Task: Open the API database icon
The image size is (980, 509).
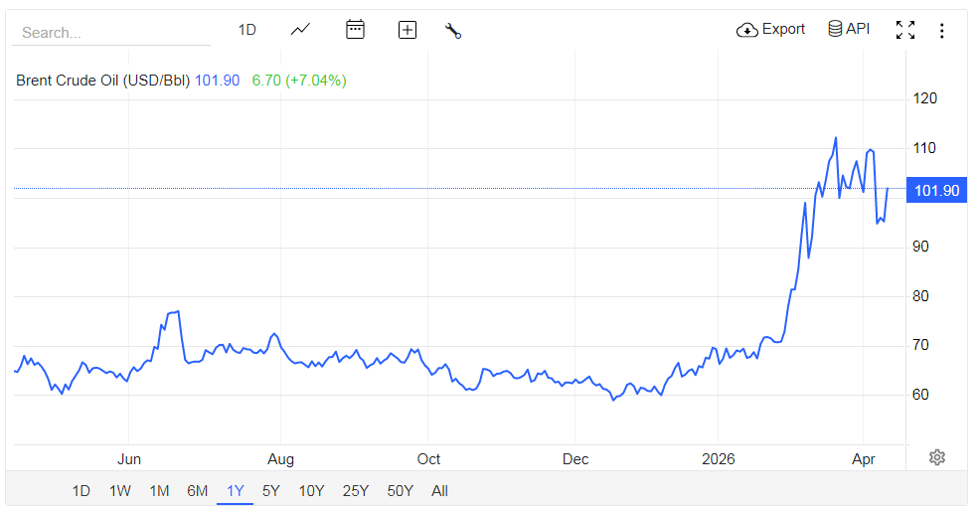Action: coord(836,29)
